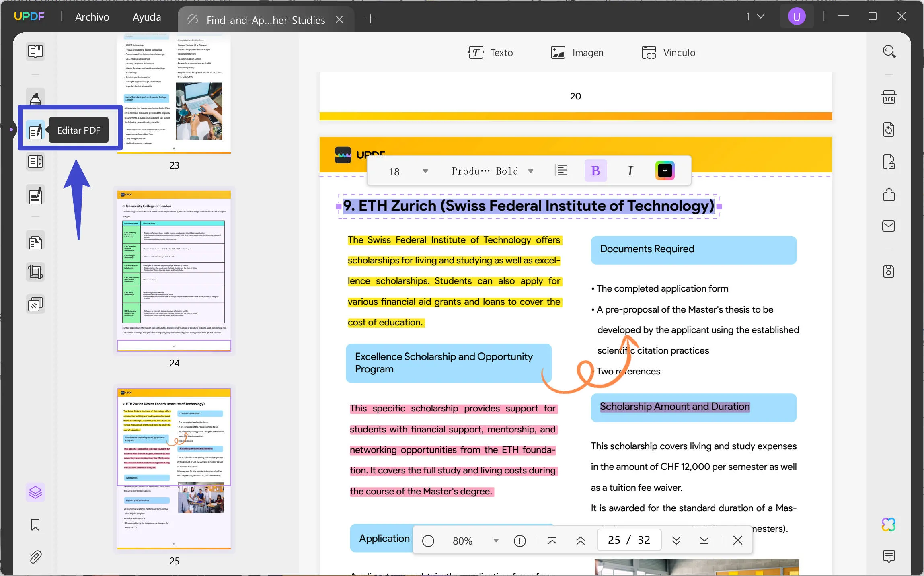
Task: Close the page navigation bar
Action: click(737, 540)
